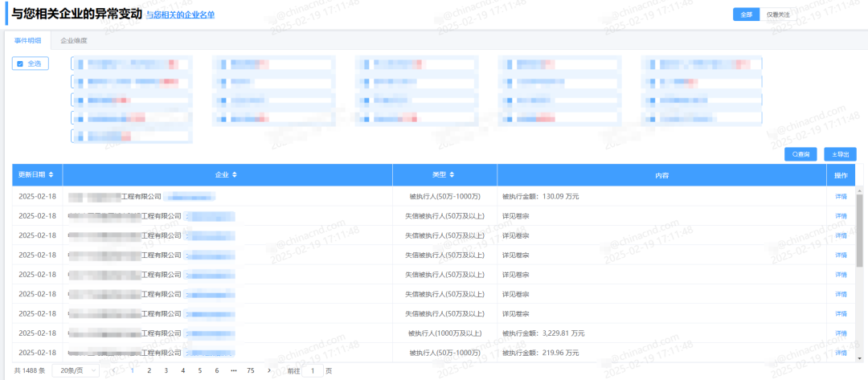Image resolution: width=868 pixels, height=380 pixels.
Task: Click the 查询 search button
Action: coord(801,153)
